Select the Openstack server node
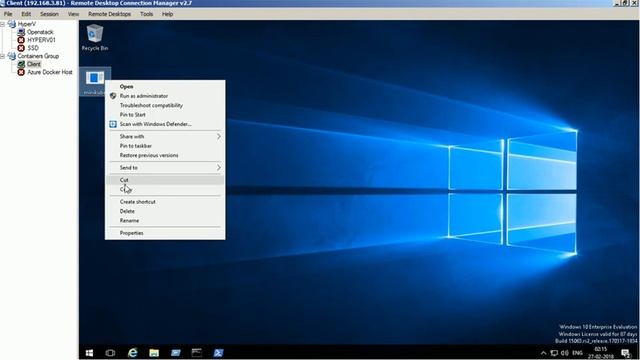This screenshot has height=360, width=640. 40,32
